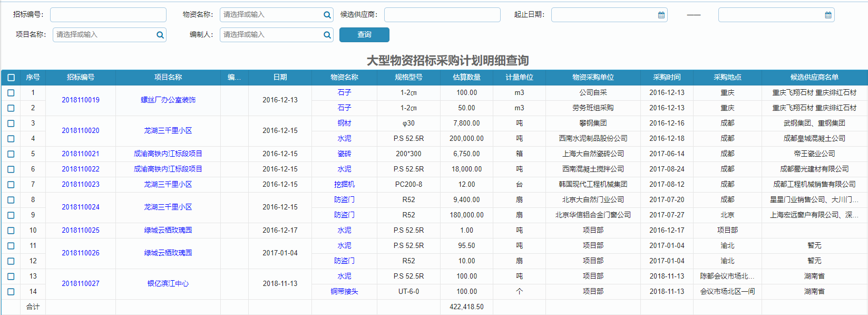868x315 pixels.
Task: Check the checkbox for row 7
Action: 11,185
